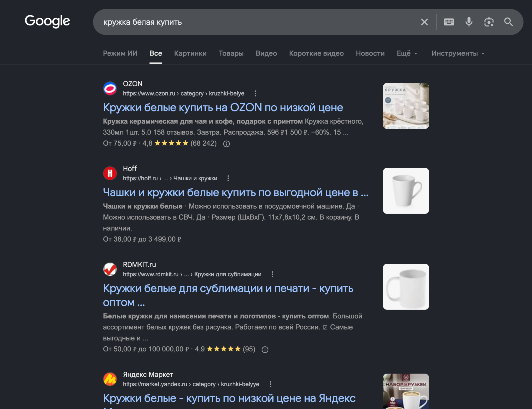Image resolution: width=532 pixels, height=409 pixels.
Task: Click the price range 'От 38,00 ₽ до 3 499,00 ₽'
Action: click(x=142, y=239)
